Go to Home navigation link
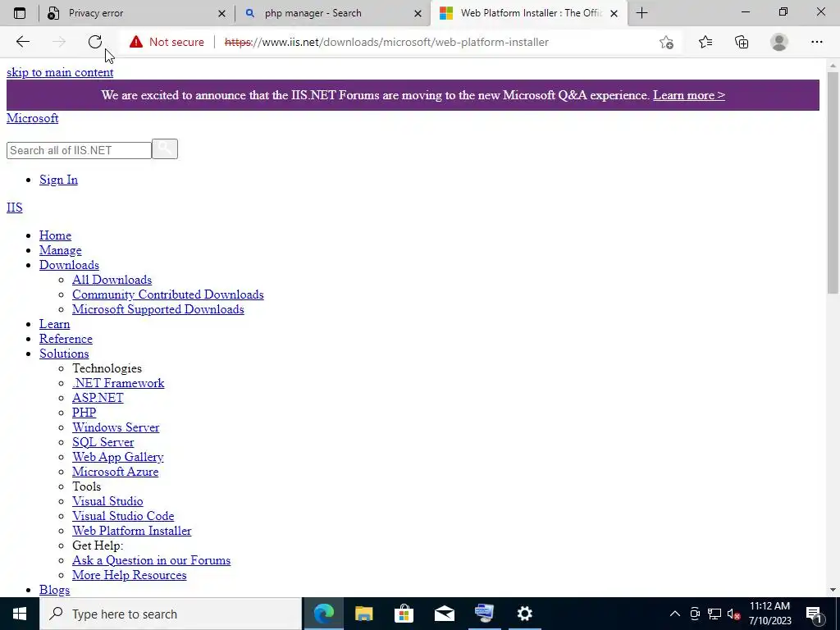The image size is (840, 630). [55, 235]
